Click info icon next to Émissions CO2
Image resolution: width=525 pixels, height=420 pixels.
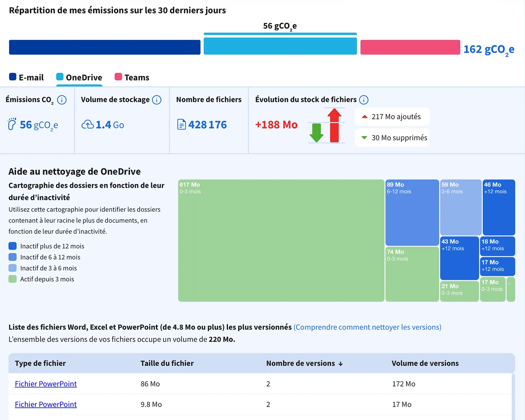click(x=62, y=100)
